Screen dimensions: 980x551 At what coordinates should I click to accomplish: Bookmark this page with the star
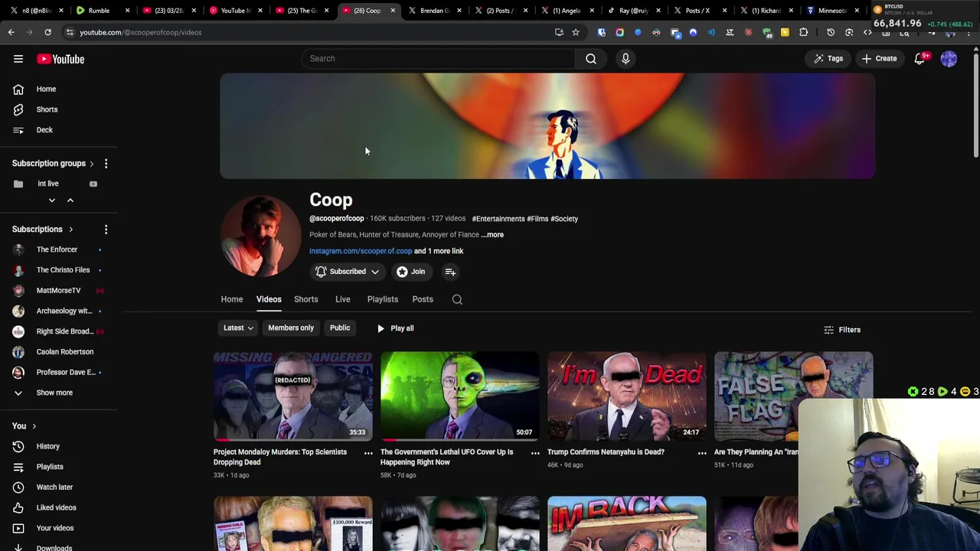click(x=576, y=32)
